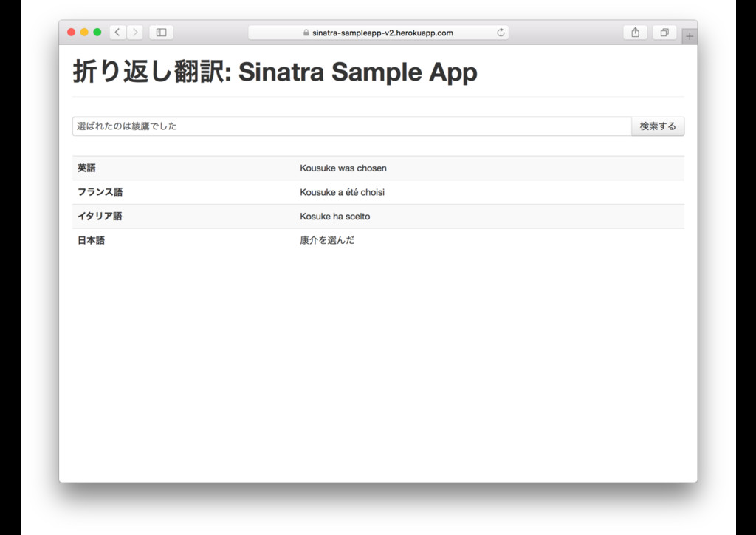Close the Safari window with red button
Viewport: 756px width, 535px height.
click(72, 33)
